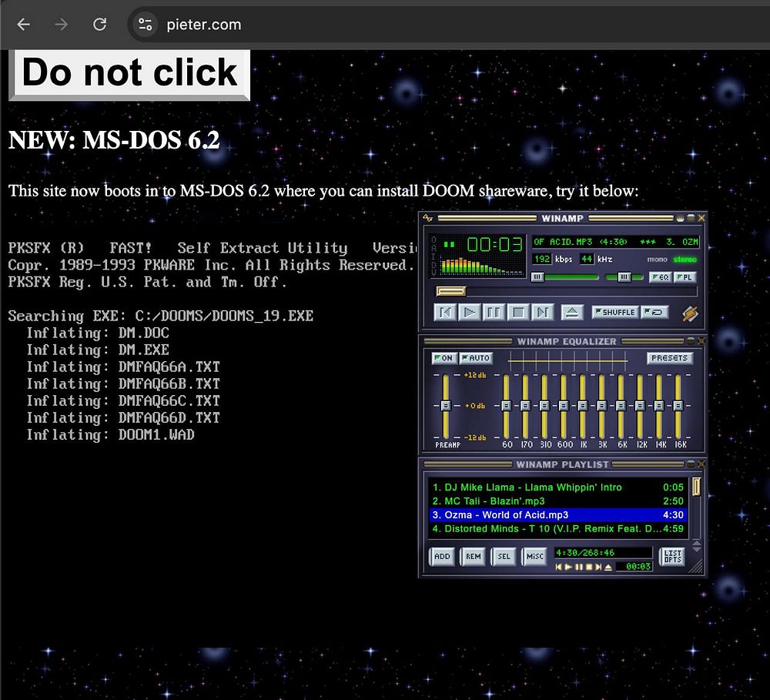The image size is (770, 700).
Task: Click the NEW: MS-DOS 6.2 heading
Action: (114, 140)
